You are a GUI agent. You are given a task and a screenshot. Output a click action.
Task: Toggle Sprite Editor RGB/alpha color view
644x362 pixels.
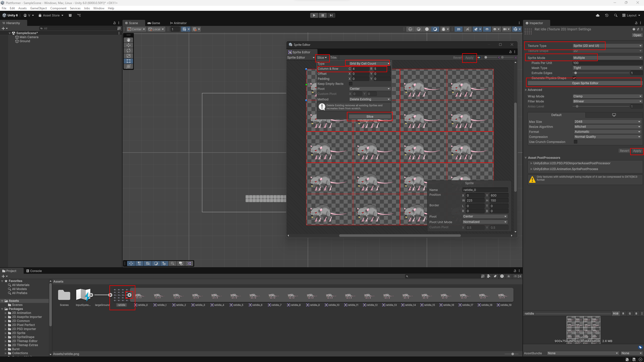[479, 58]
